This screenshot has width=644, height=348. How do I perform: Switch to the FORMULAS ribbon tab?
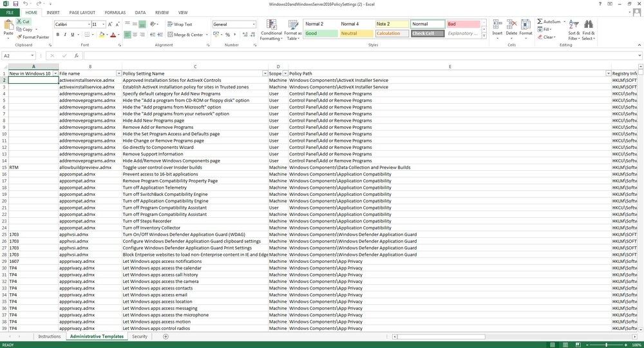click(115, 13)
